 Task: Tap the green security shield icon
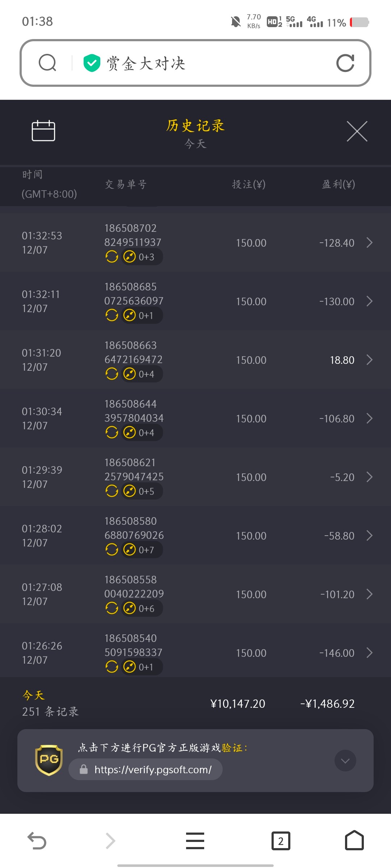pos(92,63)
